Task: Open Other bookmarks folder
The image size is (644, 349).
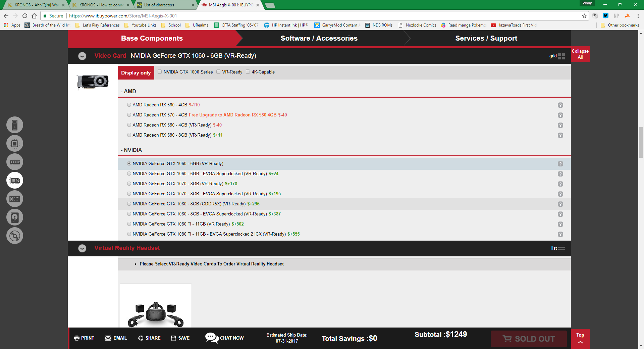Action: tap(620, 25)
